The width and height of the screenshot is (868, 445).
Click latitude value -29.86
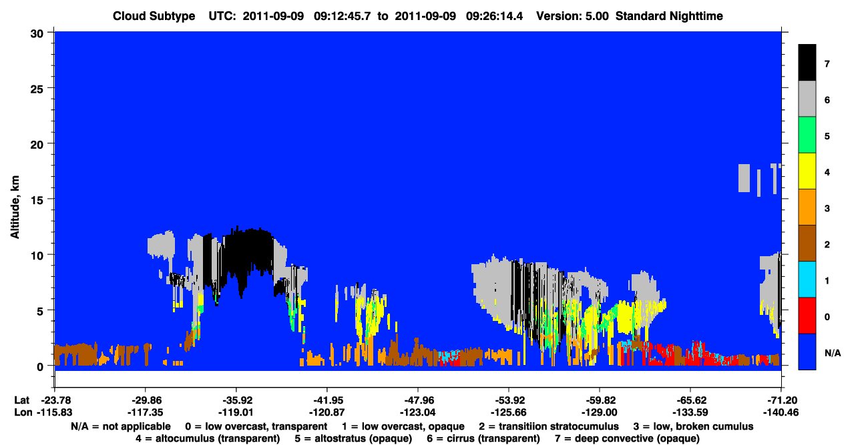coord(145,400)
